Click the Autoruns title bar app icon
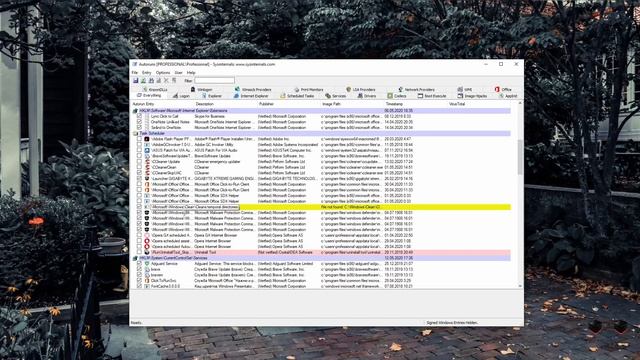Viewport: 640px width, 360px height. 135,64
